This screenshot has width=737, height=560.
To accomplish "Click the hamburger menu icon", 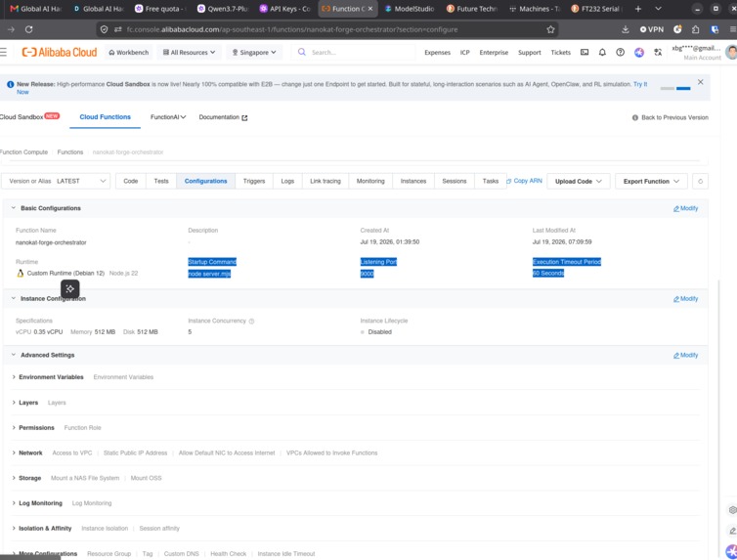I will tap(3, 52).
